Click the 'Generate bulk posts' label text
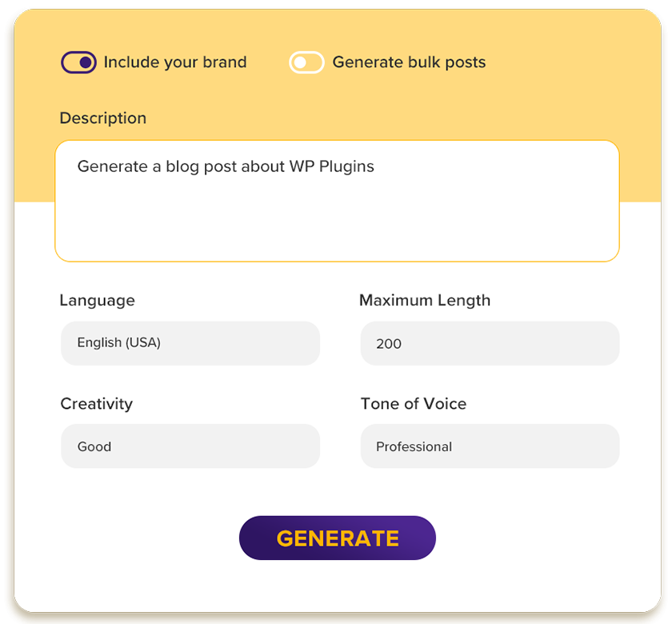672x624 pixels. (409, 62)
